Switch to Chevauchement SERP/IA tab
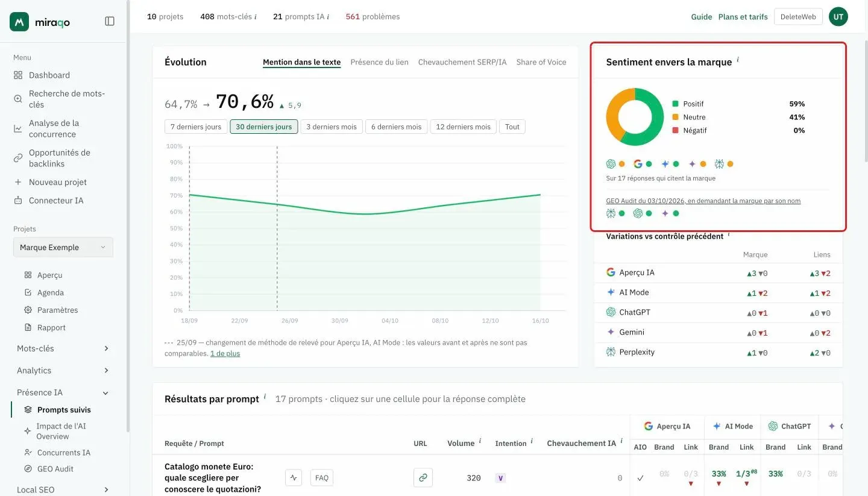This screenshot has width=868, height=496. pyautogui.click(x=462, y=62)
